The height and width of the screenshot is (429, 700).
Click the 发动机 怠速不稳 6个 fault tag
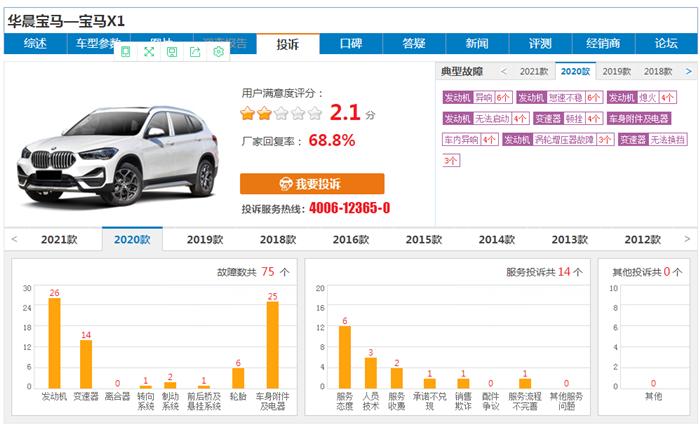(x=560, y=97)
